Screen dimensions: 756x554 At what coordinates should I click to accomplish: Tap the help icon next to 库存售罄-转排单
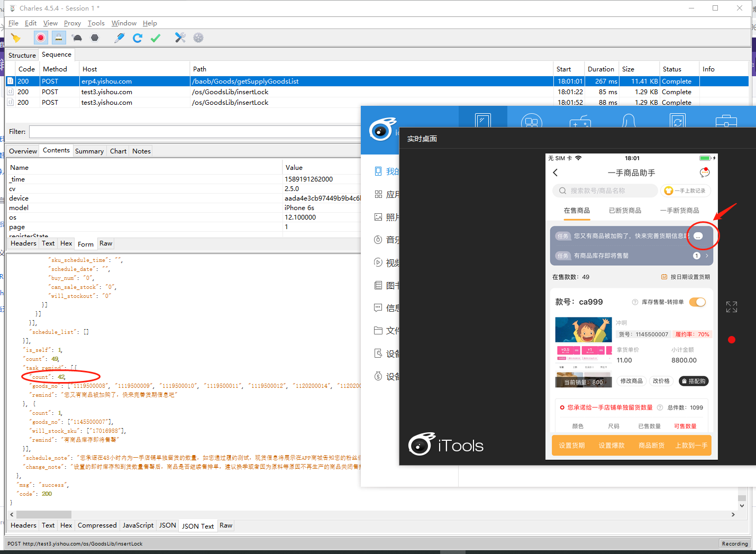(x=635, y=302)
